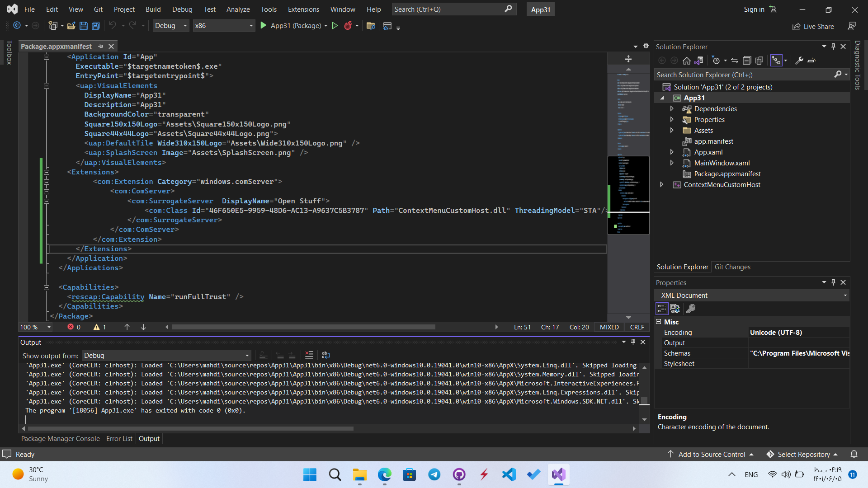Click the Clear All icon in the Output toolbar
Screen dimensions: 868x488
[309, 355]
